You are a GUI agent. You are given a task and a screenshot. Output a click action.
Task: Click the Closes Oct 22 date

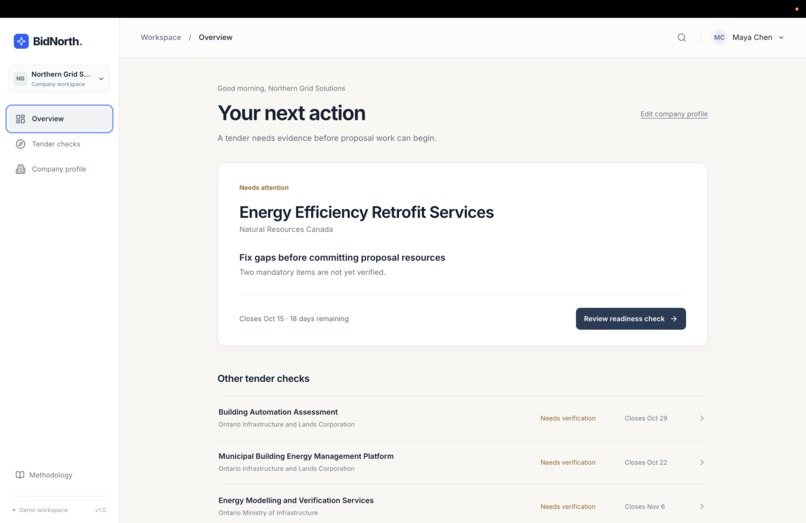tap(646, 462)
